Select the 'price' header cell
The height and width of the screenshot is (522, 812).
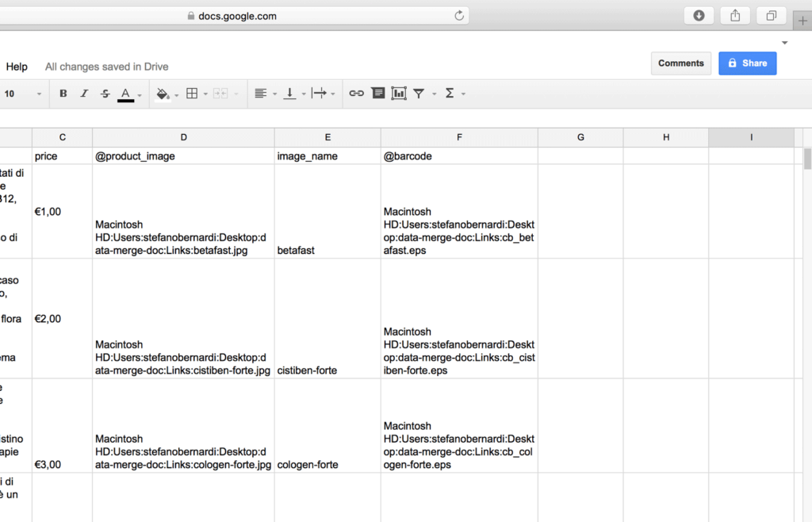62,155
